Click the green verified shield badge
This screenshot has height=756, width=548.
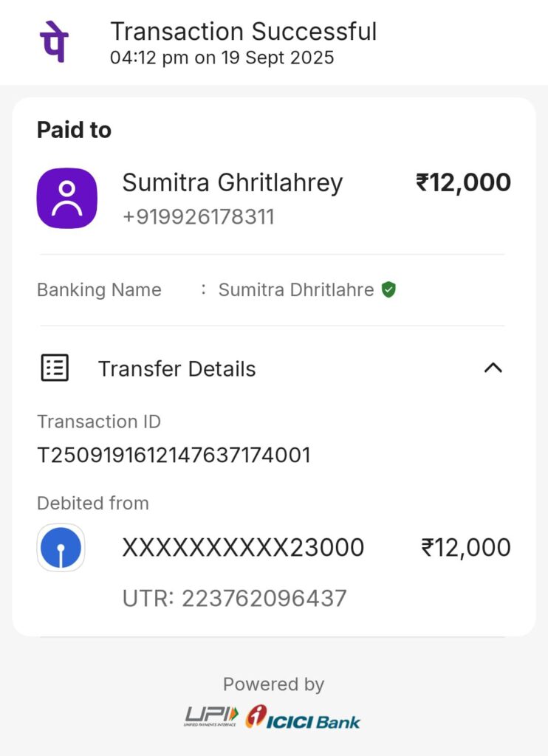[388, 290]
